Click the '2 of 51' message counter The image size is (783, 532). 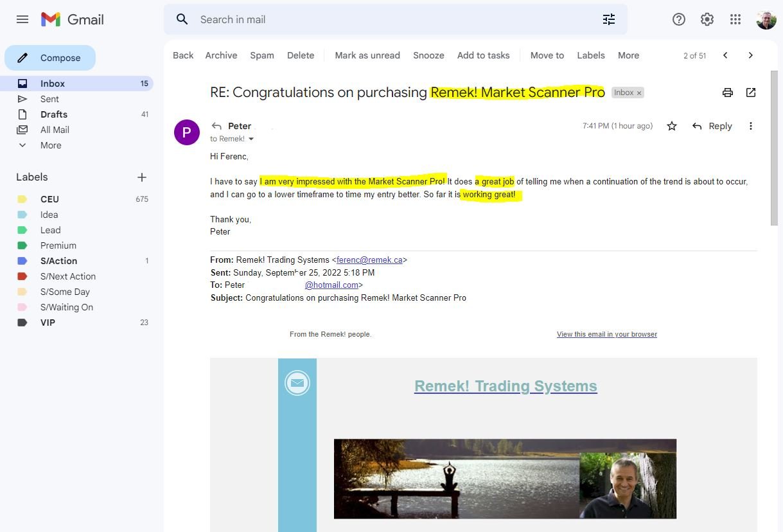pyautogui.click(x=694, y=56)
